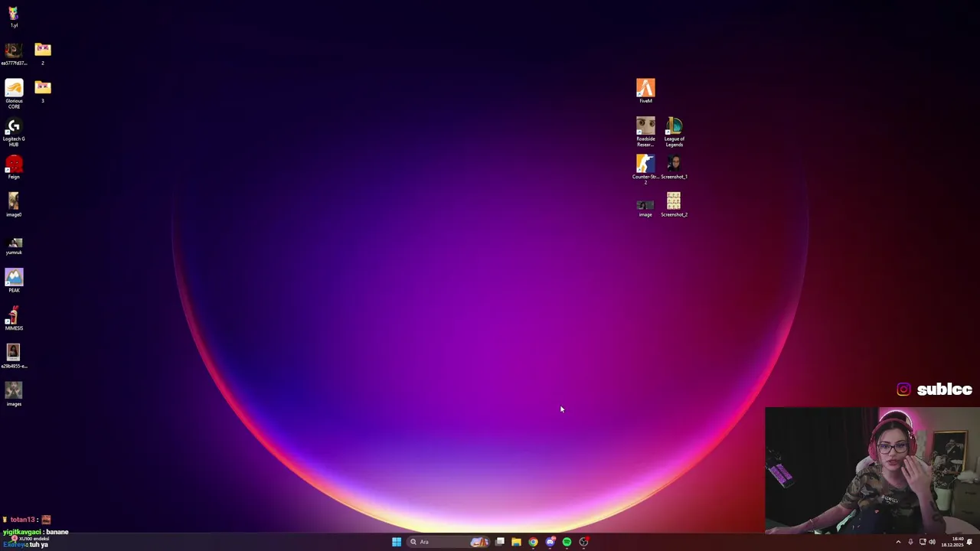
Task: Open Spotify from the taskbar
Action: (x=567, y=542)
